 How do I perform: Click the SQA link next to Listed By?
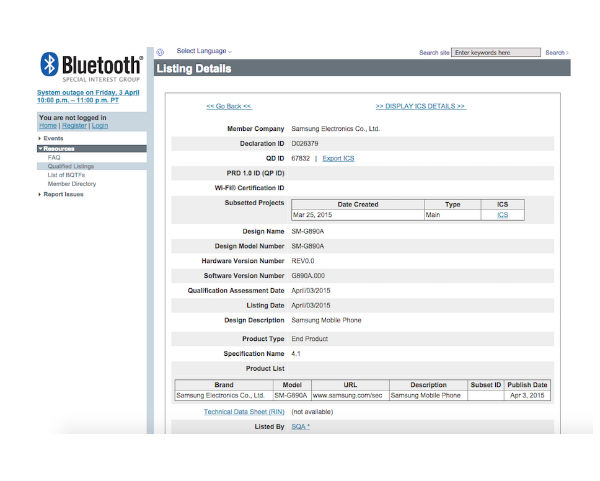(x=300, y=427)
